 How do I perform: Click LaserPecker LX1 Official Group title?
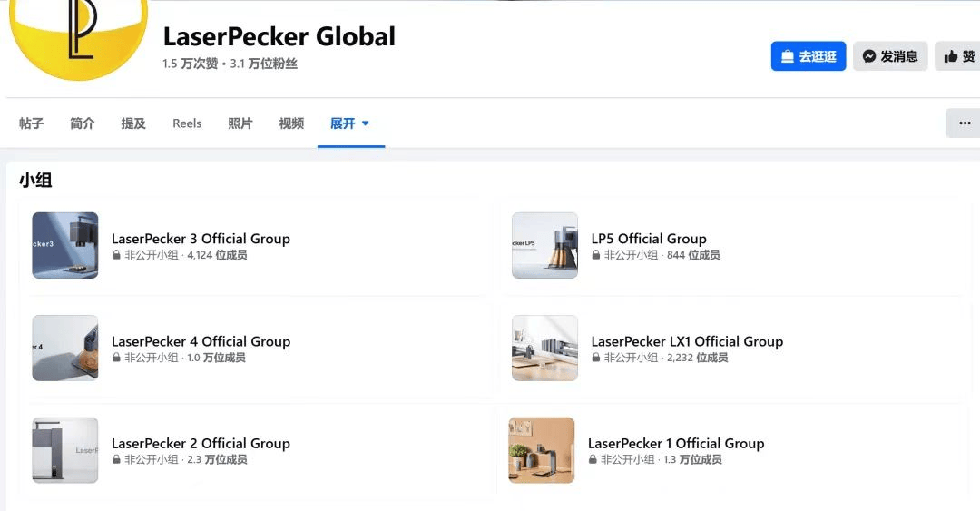(687, 341)
